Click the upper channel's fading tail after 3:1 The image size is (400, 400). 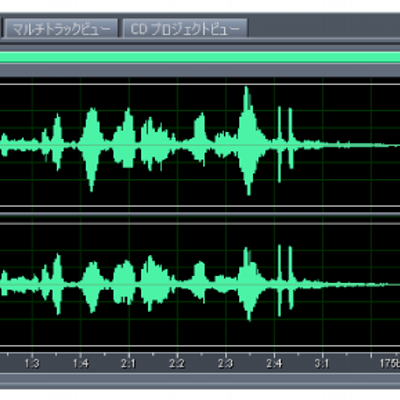[x=360, y=145]
